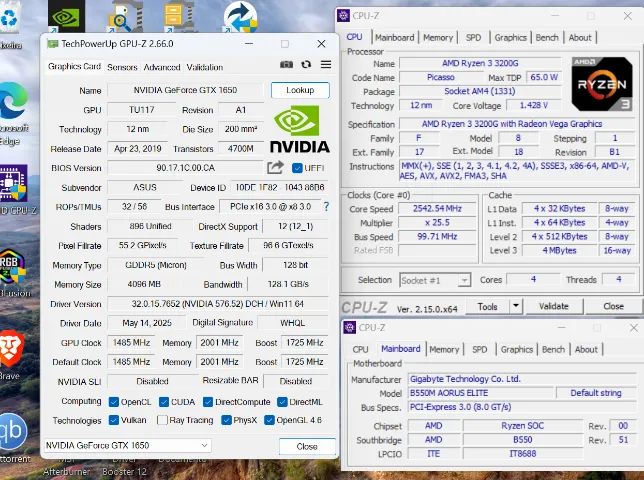Screen dimensions: 644x480
Task: Click the Bus Interface question mark icon
Action: tap(326, 207)
